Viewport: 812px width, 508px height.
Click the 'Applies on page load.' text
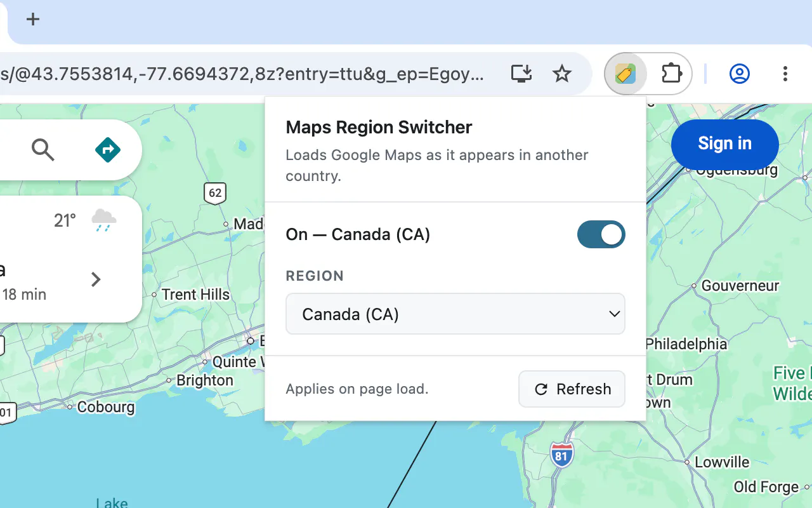(357, 389)
